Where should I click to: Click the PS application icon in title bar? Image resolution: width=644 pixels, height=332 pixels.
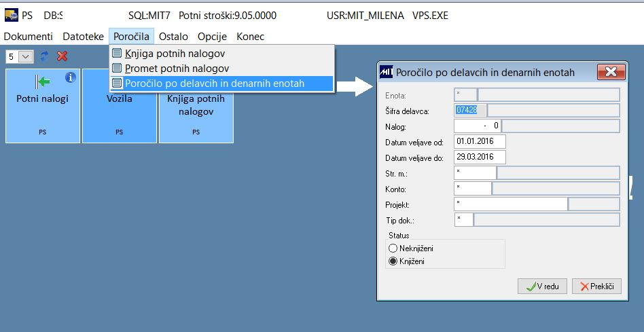pyautogui.click(x=11, y=15)
